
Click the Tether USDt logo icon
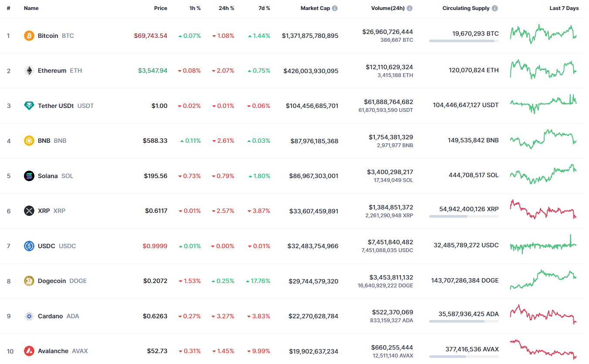[29, 106]
